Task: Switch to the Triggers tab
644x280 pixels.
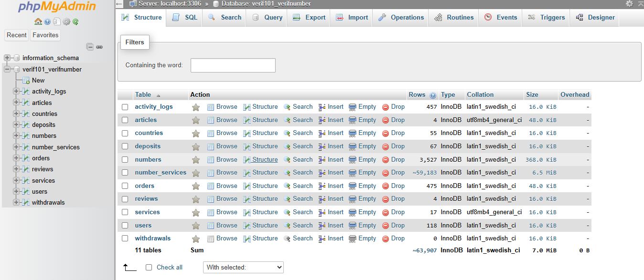Action: pyautogui.click(x=546, y=18)
